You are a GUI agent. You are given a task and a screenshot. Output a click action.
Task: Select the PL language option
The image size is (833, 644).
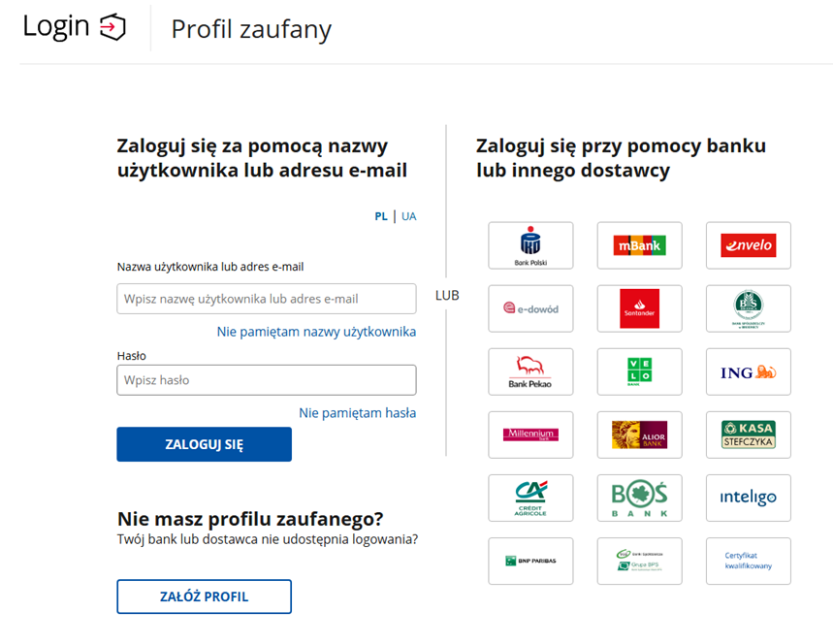tap(381, 216)
